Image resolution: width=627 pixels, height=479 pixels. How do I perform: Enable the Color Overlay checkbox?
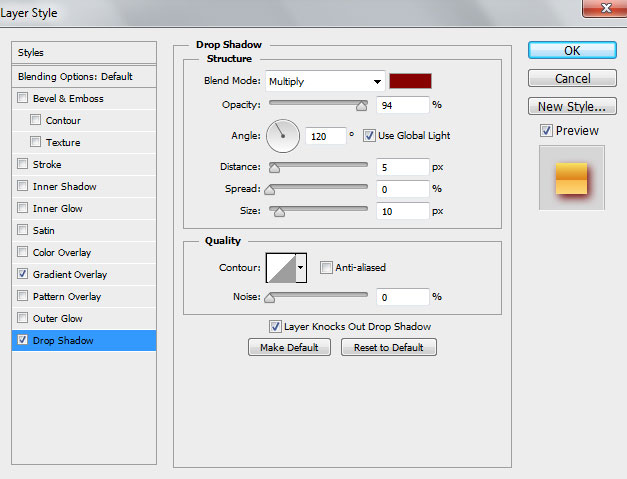tap(22, 252)
